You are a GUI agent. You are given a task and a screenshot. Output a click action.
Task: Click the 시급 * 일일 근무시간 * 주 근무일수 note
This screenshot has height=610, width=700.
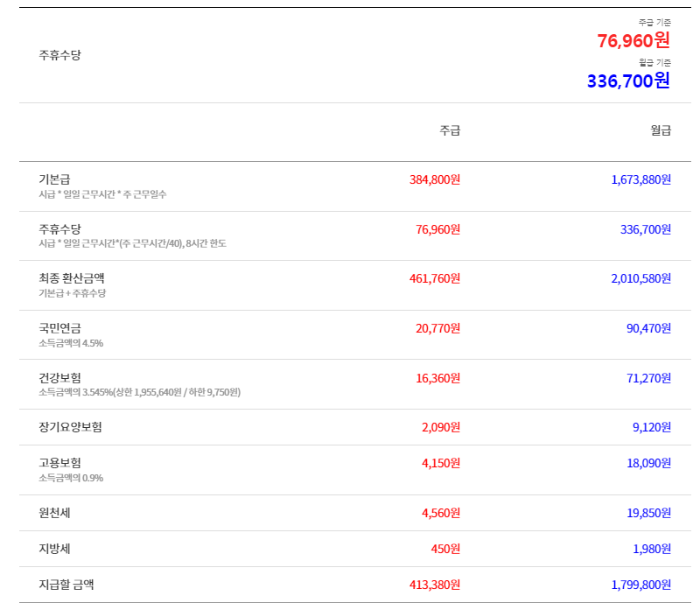pos(102,194)
